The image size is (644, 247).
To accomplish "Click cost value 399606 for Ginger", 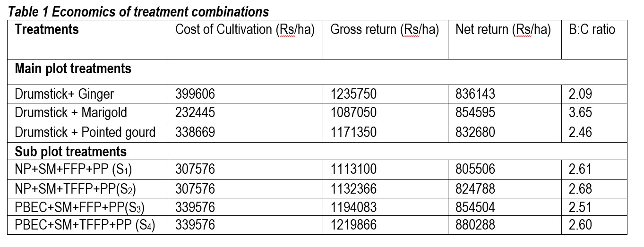I will point(195,94).
